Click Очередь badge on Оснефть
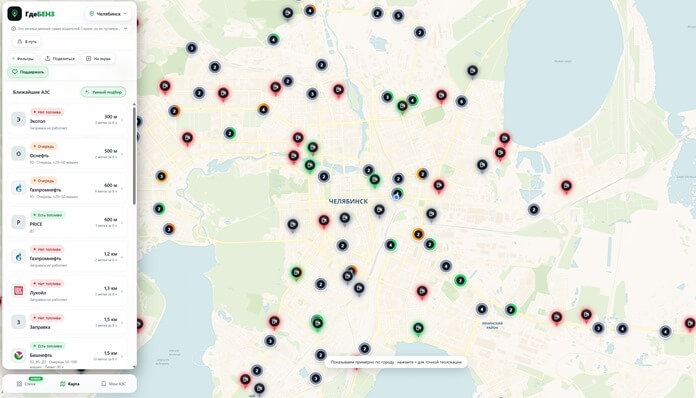This screenshot has width=696, height=398. click(44, 146)
